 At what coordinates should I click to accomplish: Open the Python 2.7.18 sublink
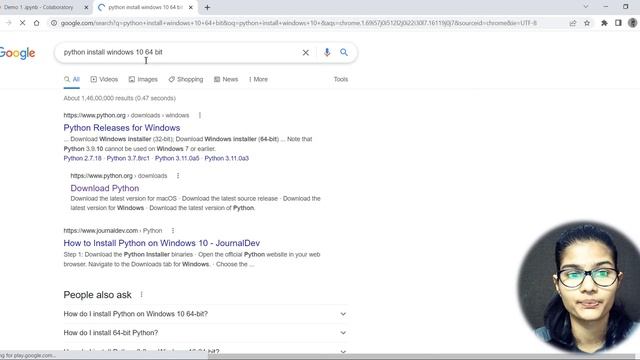pos(82,158)
